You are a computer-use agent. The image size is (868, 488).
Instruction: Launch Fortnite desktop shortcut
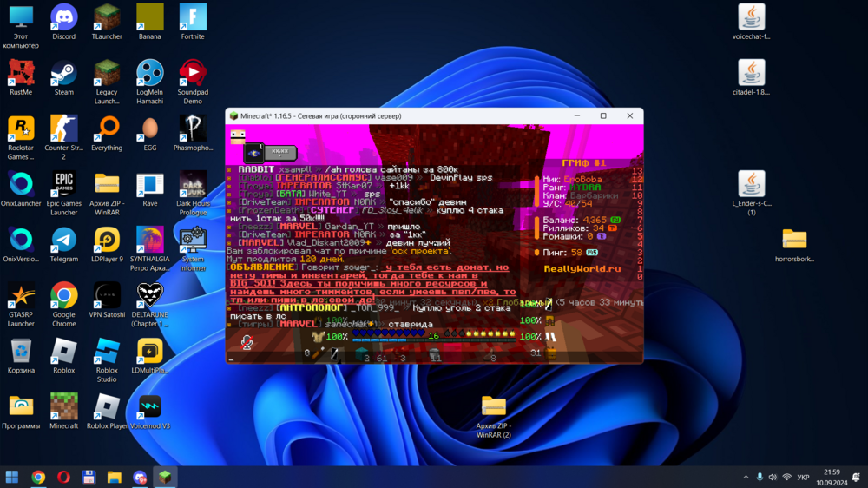pos(193,23)
